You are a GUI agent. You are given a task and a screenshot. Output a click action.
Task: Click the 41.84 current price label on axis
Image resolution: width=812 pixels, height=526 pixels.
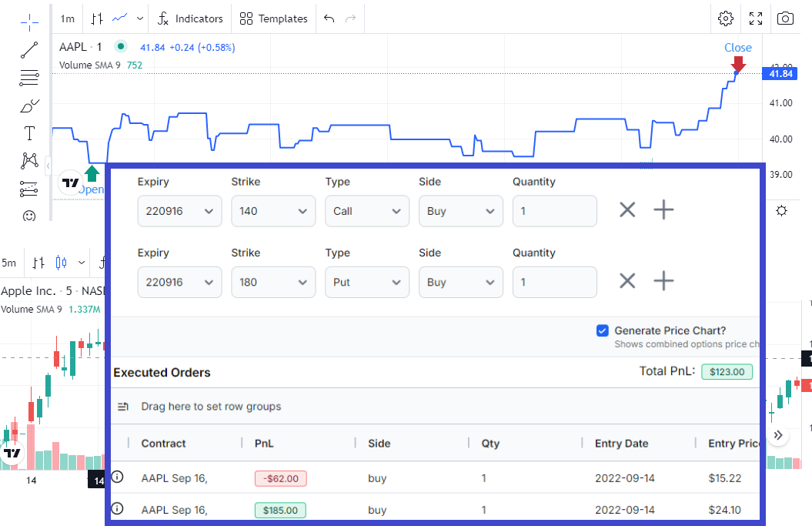780,74
